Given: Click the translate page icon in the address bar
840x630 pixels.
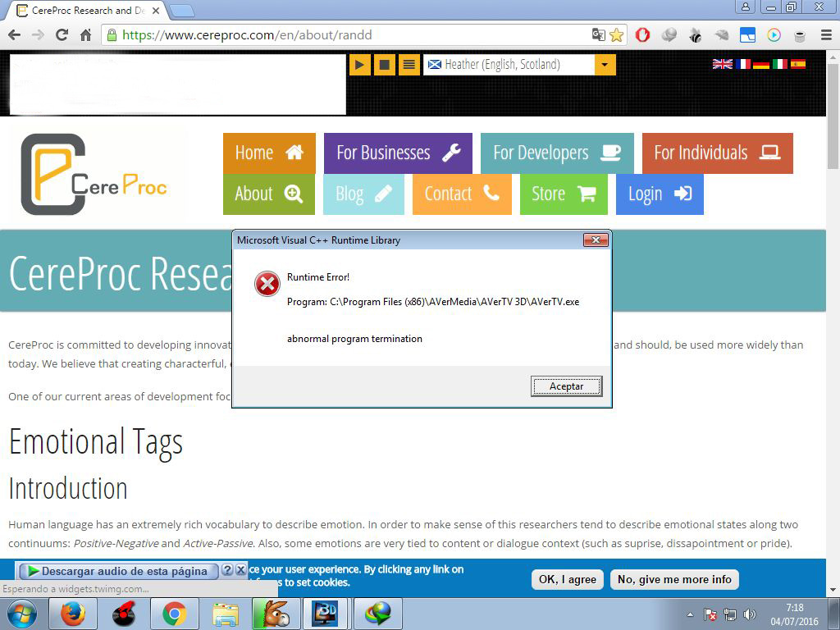Looking at the screenshot, I should [598, 35].
